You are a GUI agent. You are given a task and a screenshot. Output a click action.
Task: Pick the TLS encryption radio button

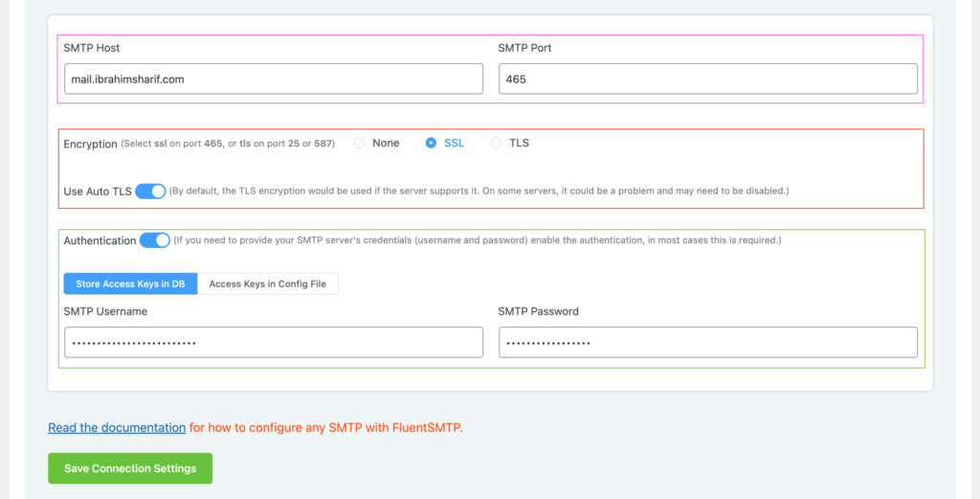point(496,143)
